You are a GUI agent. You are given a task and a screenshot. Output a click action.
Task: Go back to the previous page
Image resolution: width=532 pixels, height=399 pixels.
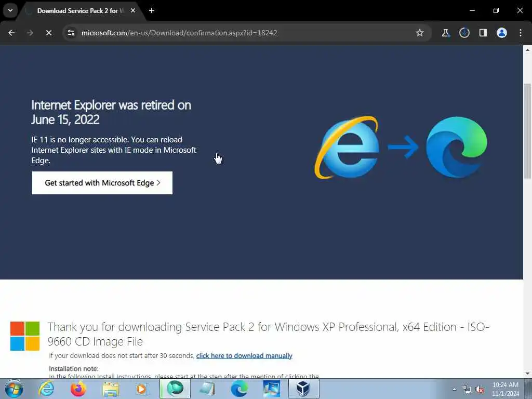point(11,33)
